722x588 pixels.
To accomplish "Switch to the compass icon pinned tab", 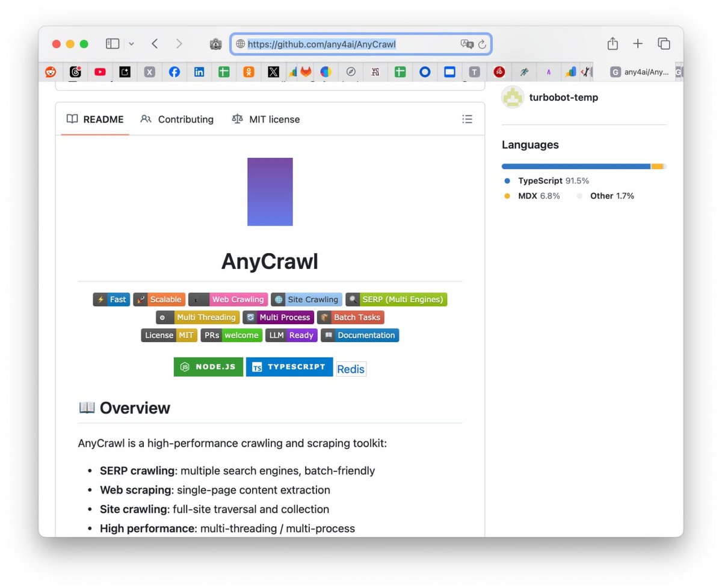I will pos(351,72).
